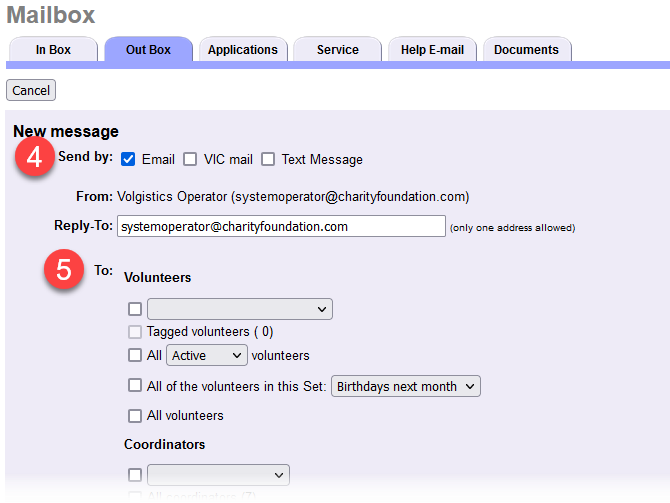Check All of the volunteers in this Set
The width and height of the screenshot is (670, 503).
(x=135, y=385)
